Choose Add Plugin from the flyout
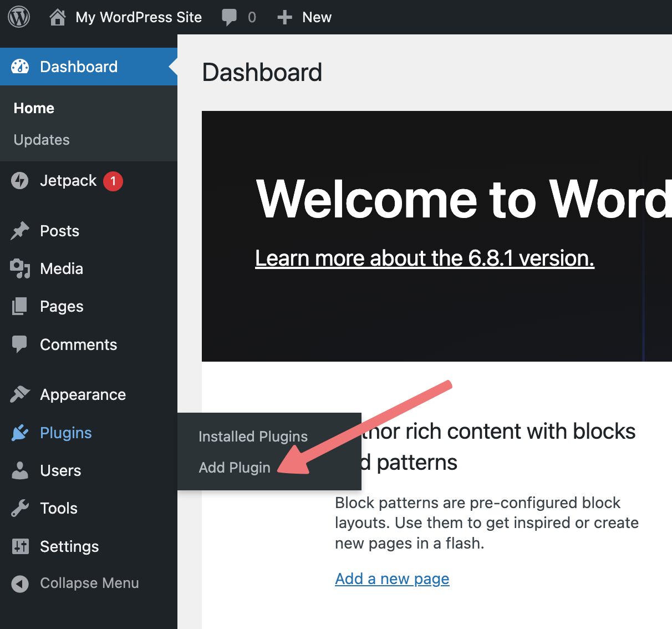The width and height of the screenshot is (672, 629). (x=235, y=468)
